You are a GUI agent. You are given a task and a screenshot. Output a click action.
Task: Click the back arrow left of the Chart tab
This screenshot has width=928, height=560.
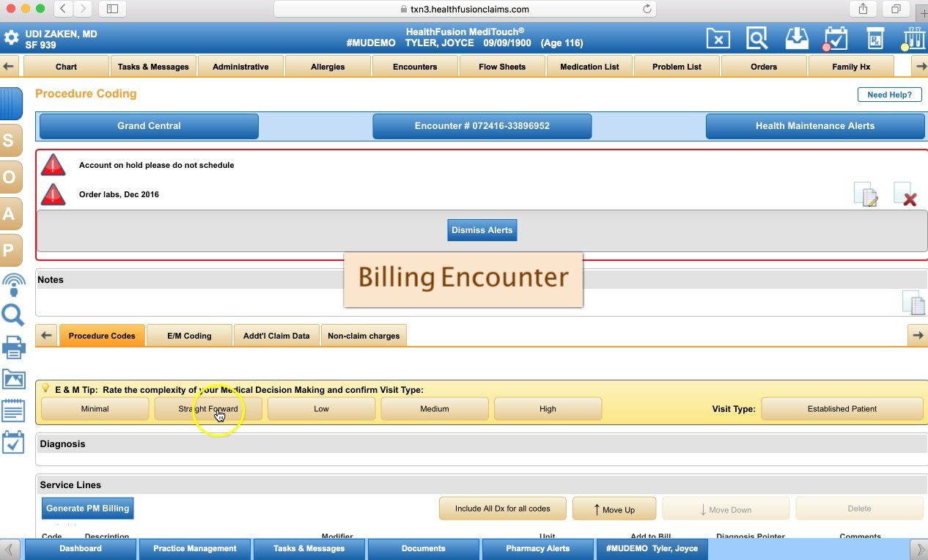9,66
